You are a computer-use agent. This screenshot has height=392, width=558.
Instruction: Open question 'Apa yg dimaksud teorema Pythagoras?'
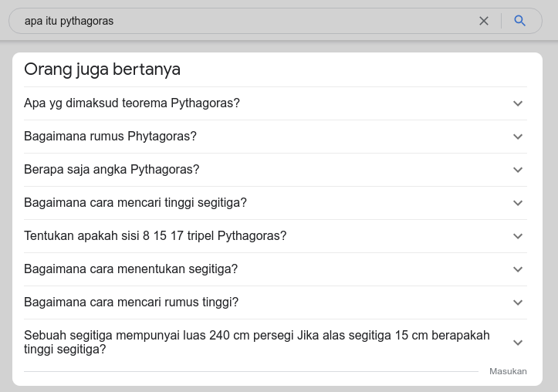pyautogui.click(x=132, y=103)
